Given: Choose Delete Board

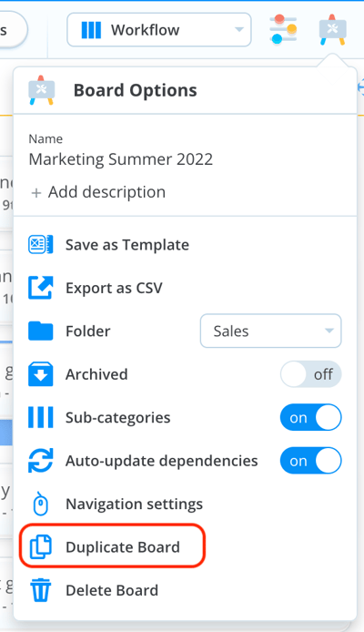Looking at the screenshot, I should tap(112, 590).
